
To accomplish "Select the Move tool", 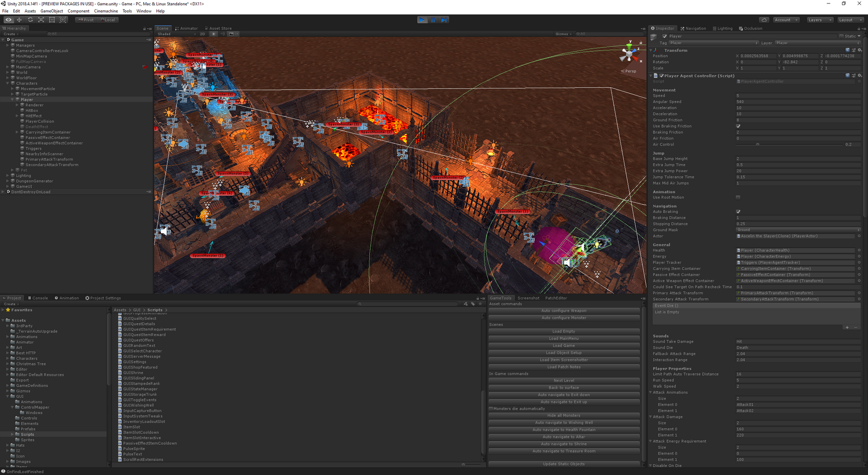I will click(19, 20).
